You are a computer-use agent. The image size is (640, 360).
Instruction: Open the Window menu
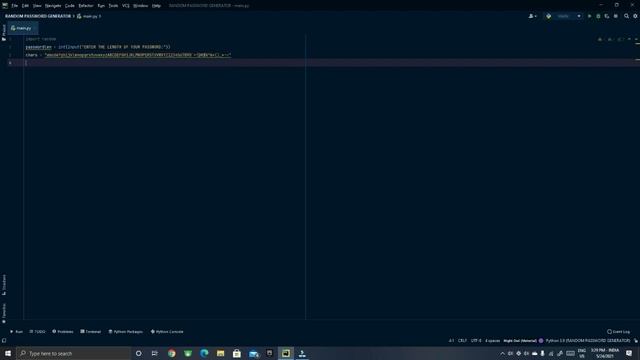point(140,6)
